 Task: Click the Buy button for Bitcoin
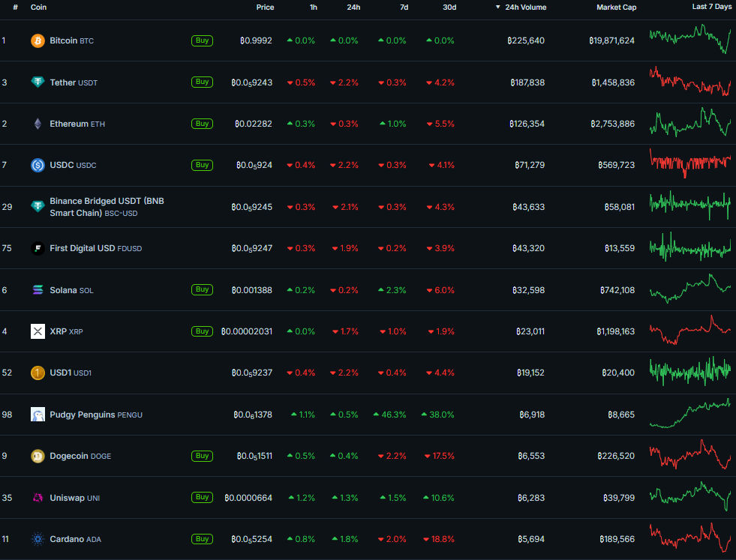click(203, 40)
